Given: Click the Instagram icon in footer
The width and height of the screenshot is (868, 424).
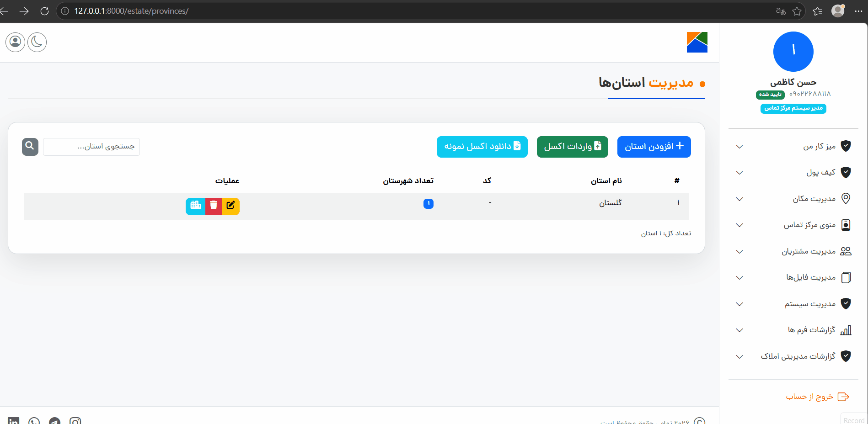Looking at the screenshot, I should coord(75,420).
